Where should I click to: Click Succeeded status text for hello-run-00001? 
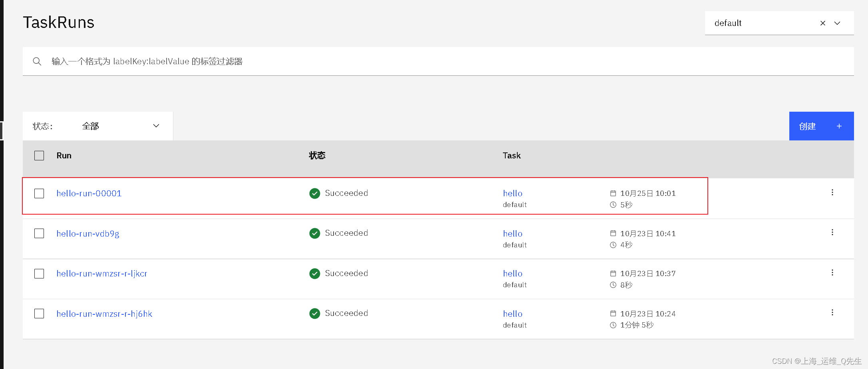click(x=346, y=193)
